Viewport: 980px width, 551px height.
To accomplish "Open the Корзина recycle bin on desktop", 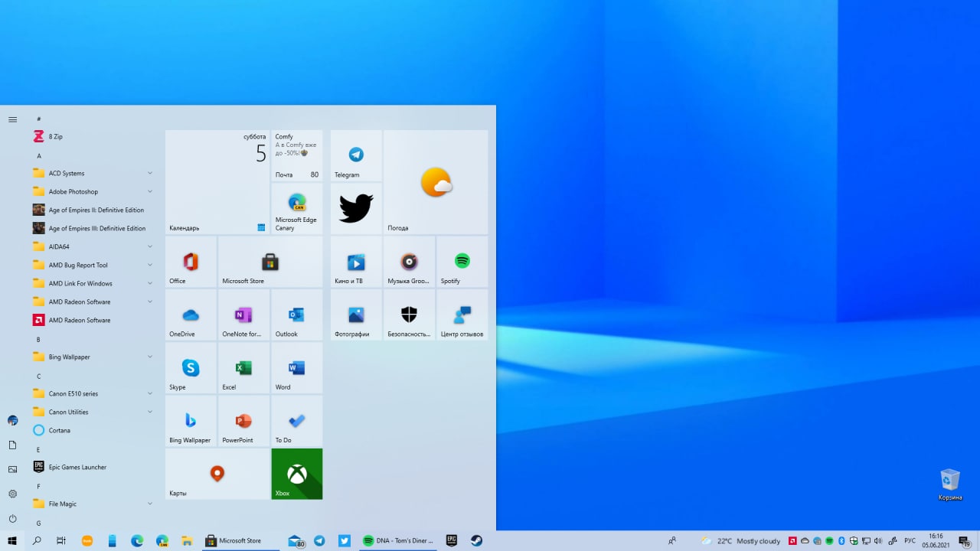I will pyautogui.click(x=950, y=484).
